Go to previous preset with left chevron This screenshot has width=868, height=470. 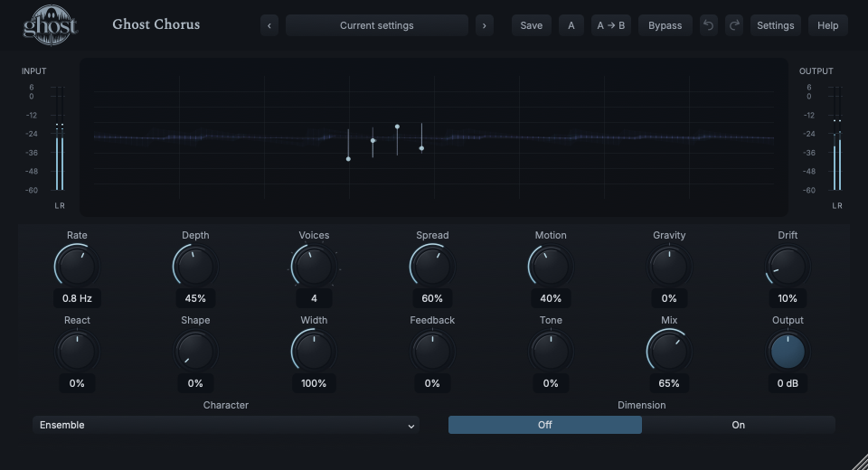coord(269,25)
